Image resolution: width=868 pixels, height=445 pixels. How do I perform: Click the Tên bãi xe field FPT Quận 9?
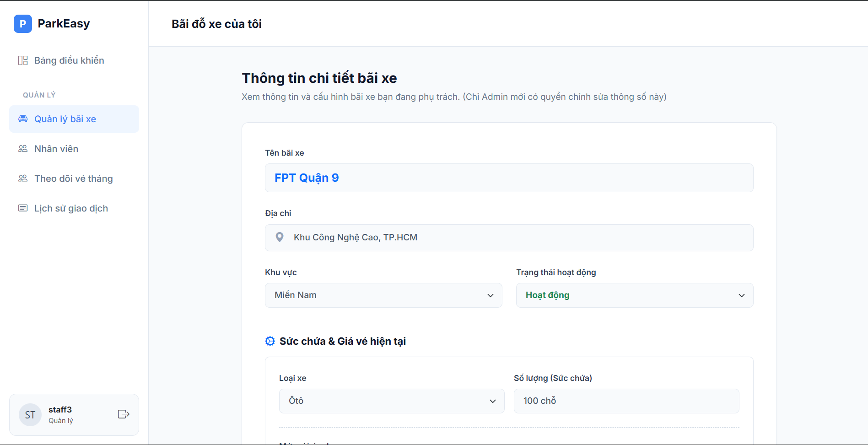[x=509, y=178]
